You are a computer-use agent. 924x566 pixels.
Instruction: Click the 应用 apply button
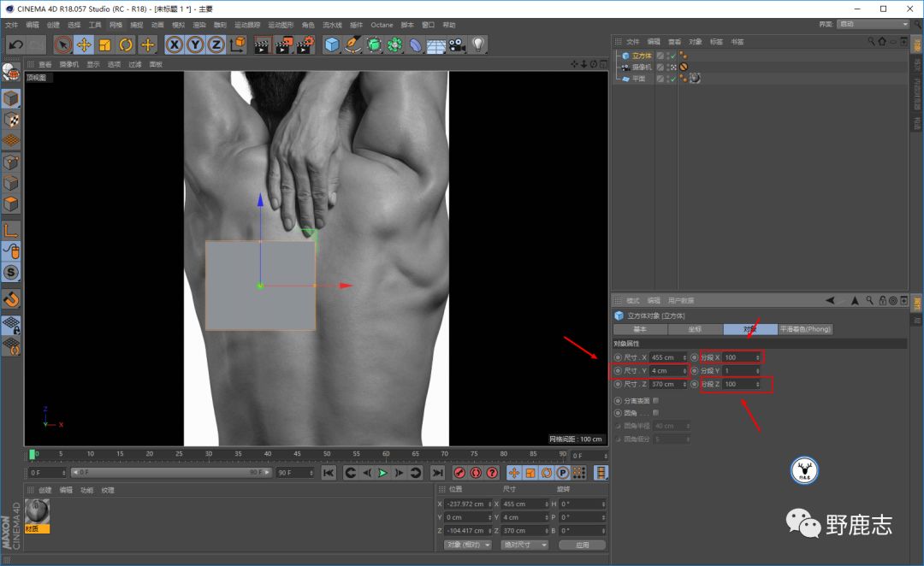pos(582,545)
